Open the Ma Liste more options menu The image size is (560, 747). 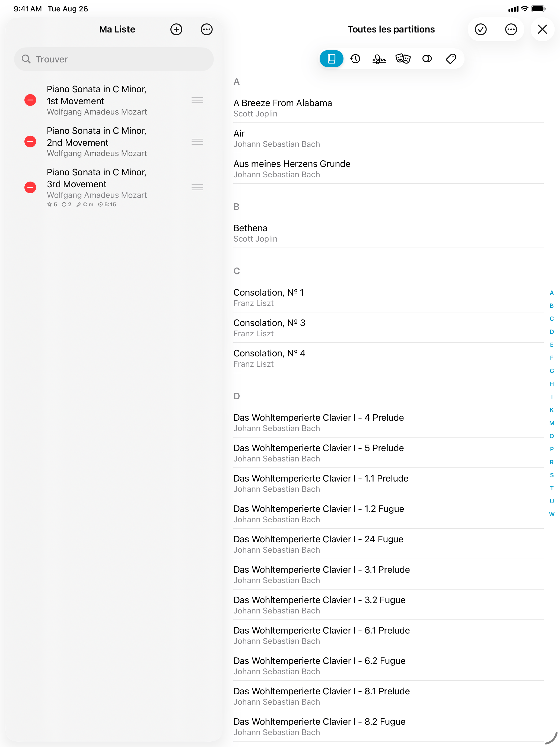coord(206,29)
